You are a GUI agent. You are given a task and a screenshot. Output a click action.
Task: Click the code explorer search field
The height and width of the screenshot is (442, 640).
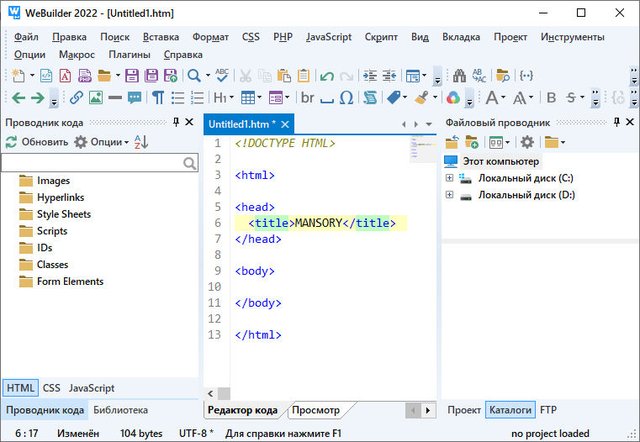[x=92, y=162]
